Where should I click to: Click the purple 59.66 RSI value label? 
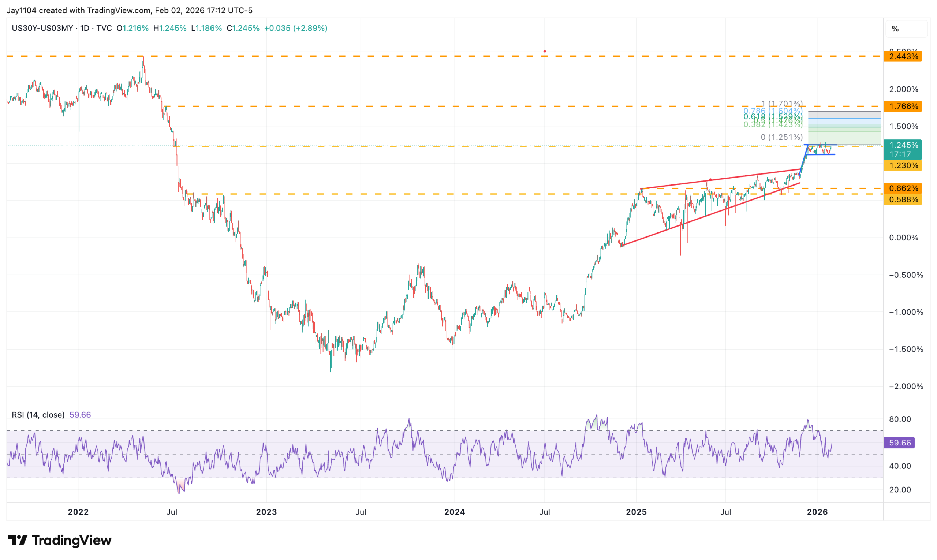pos(899,443)
